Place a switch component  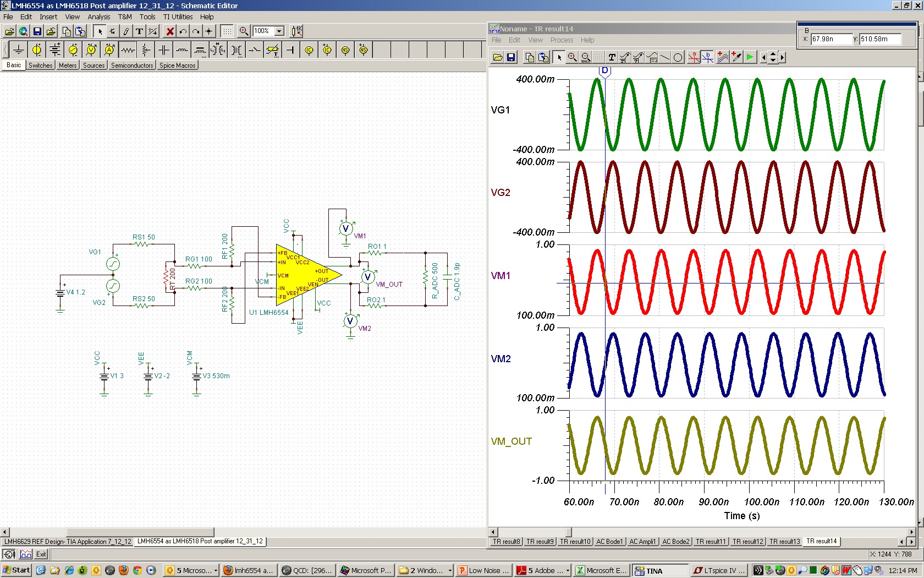point(255,50)
